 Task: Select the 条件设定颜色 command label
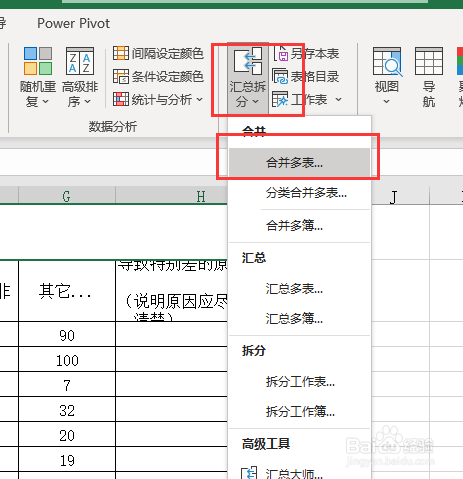coord(168,76)
